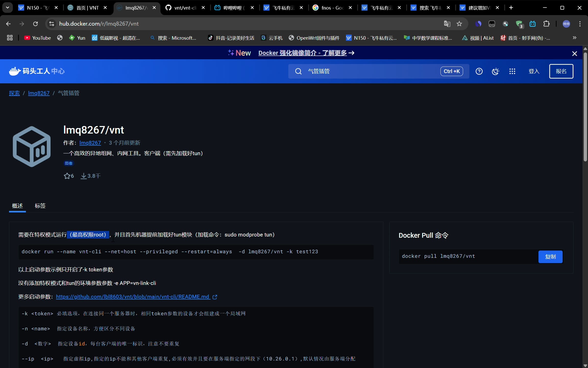Select the 概述 overview tab
The height and width of the screenshot is (368, 588).
tap(17, 206)
